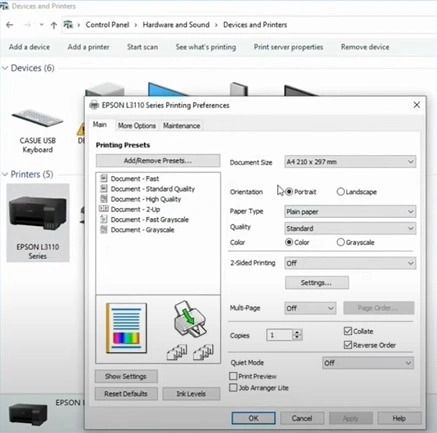Click the Help button

[399, 418]
